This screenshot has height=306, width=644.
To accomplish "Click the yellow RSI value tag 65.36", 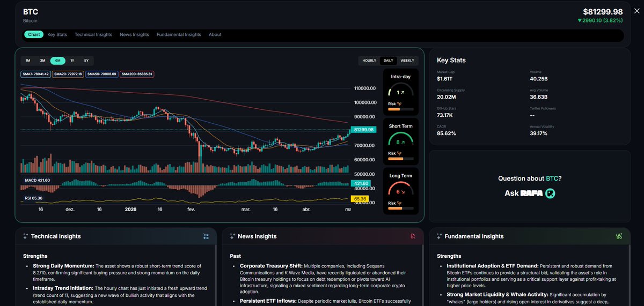I will pyautogui.click(x=360, y=199).
